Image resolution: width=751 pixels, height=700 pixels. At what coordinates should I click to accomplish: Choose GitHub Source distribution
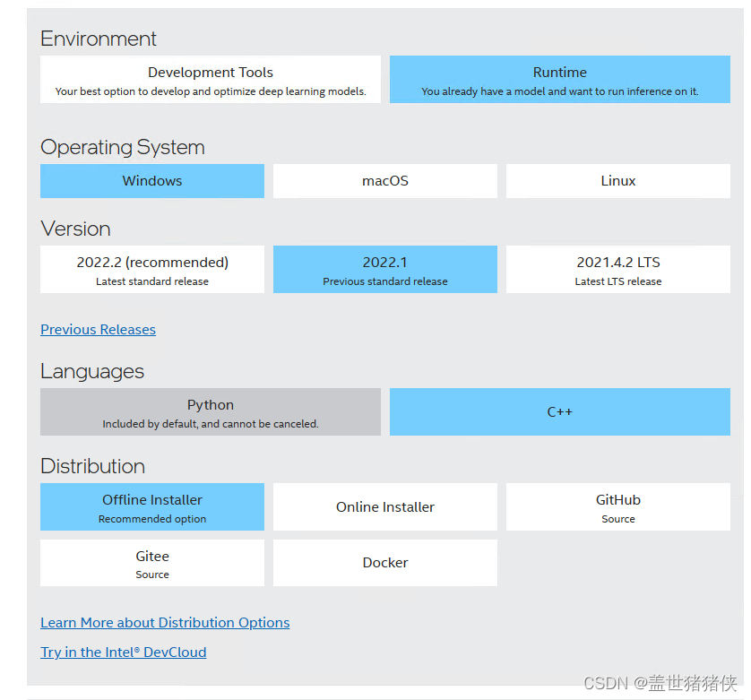[617, 506]
